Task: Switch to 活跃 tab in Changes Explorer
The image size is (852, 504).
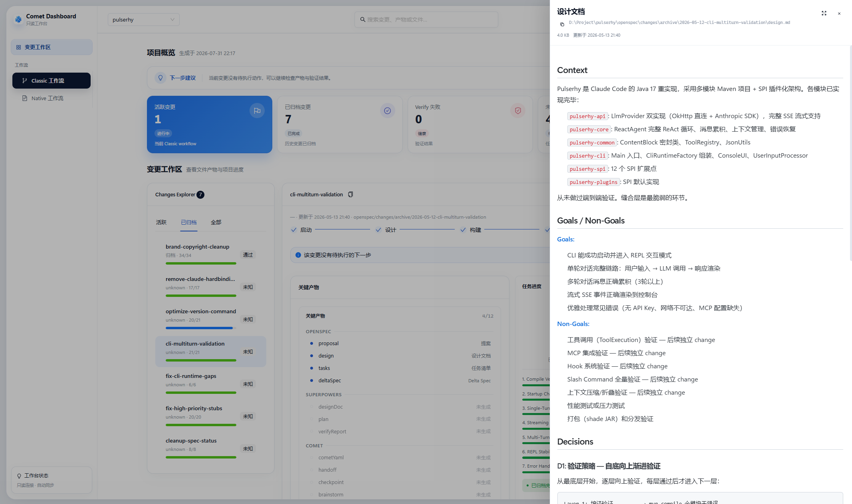Action: point(161,222)
